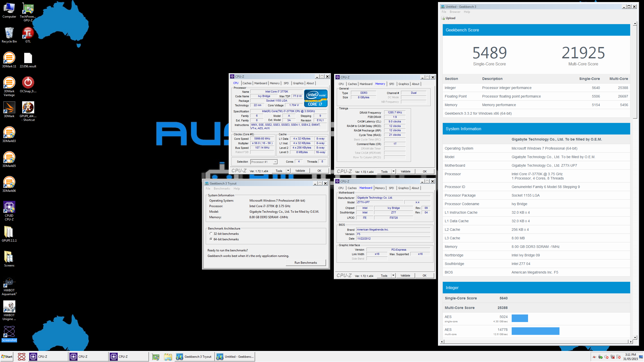
Task: Open Graphics tab in CPU-Z Mainboard window
Action: tap(403, 188)
